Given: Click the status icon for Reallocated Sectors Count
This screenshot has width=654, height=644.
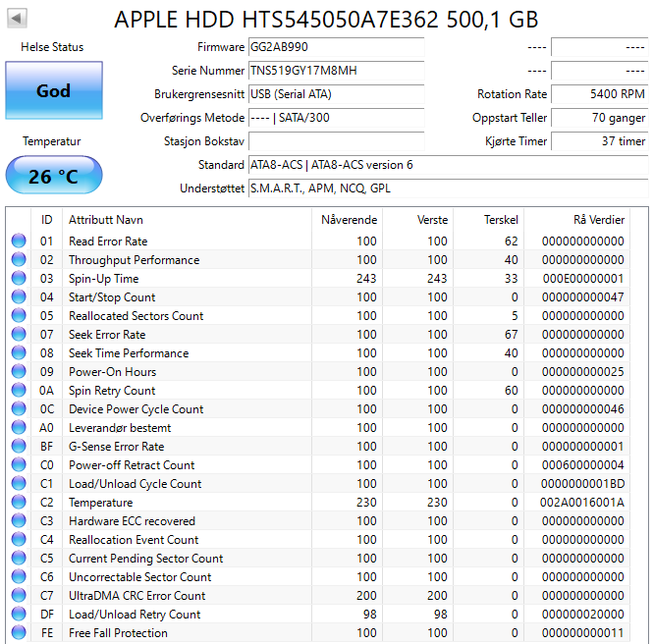Looking at the screenshot, I should coord(19,316).
